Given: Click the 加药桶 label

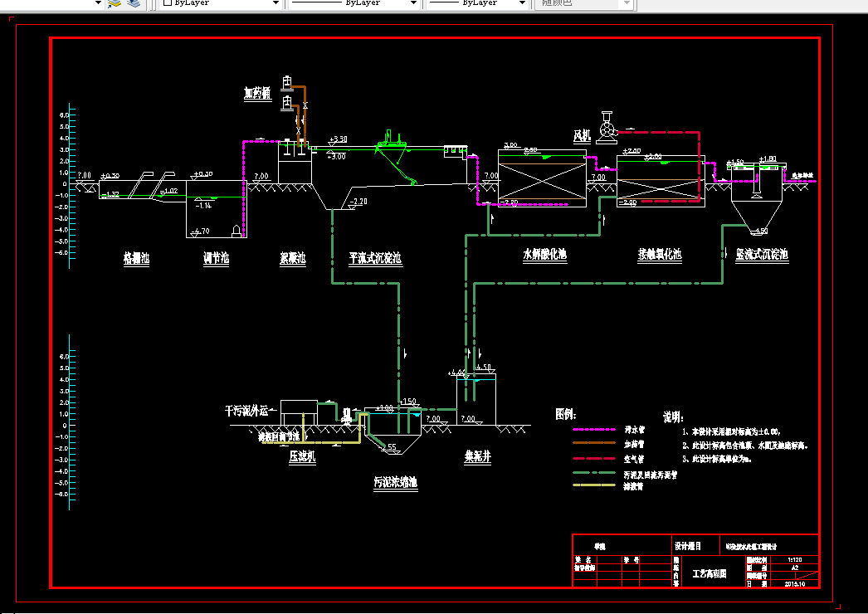Looking at the screenshot, I should [x=258, y=93].
